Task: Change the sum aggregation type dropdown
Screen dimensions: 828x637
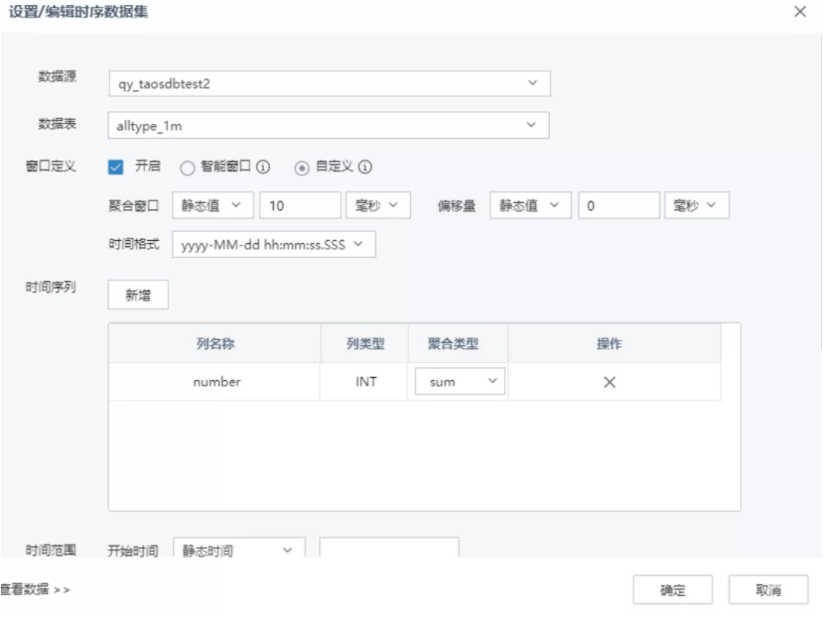Action: (460, 381)
